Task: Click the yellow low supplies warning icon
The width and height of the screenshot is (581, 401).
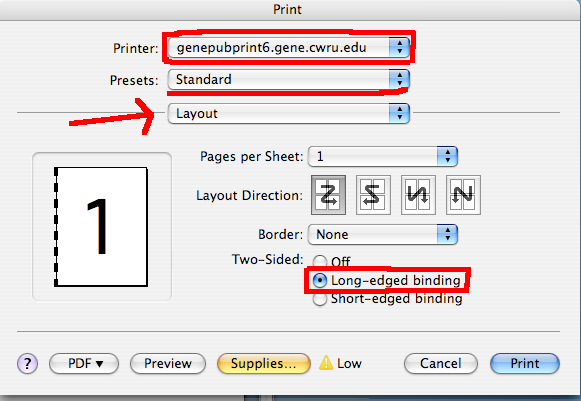Action: point(326,363)
